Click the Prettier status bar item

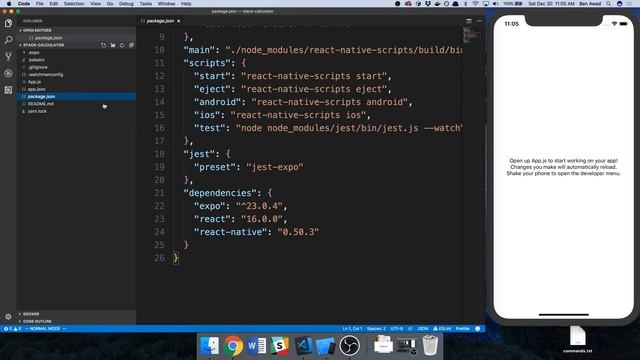point(462,329)
